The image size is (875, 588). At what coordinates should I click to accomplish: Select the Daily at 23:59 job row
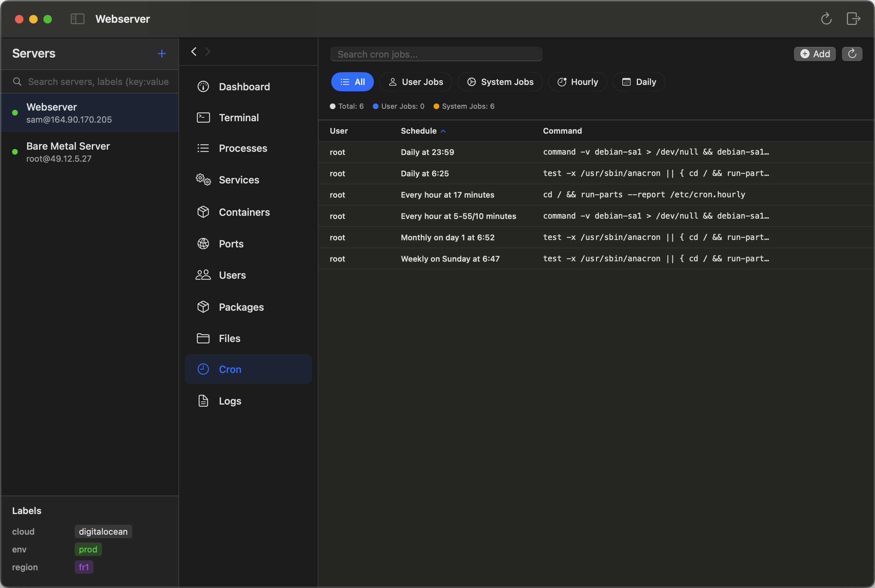pyautogui.click(x=596, y=152)
